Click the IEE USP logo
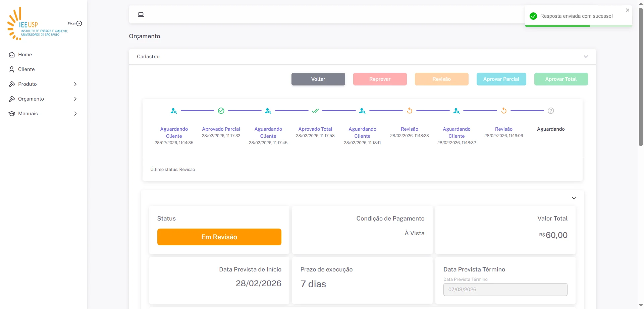This screenshot has height=309, width=644. (x=38, y=23)
